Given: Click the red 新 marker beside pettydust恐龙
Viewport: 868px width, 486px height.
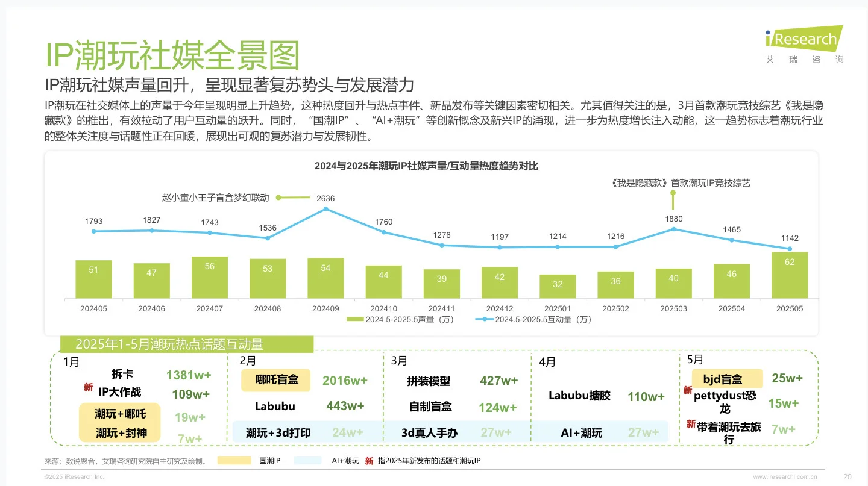Looking at the screenshot, I should click(687, 391).
